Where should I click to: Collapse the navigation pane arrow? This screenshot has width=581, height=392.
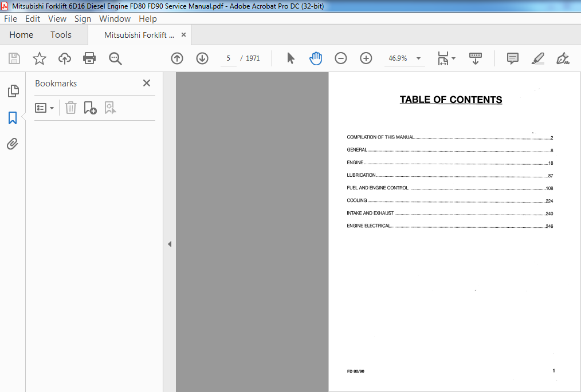tap(170, 244)
